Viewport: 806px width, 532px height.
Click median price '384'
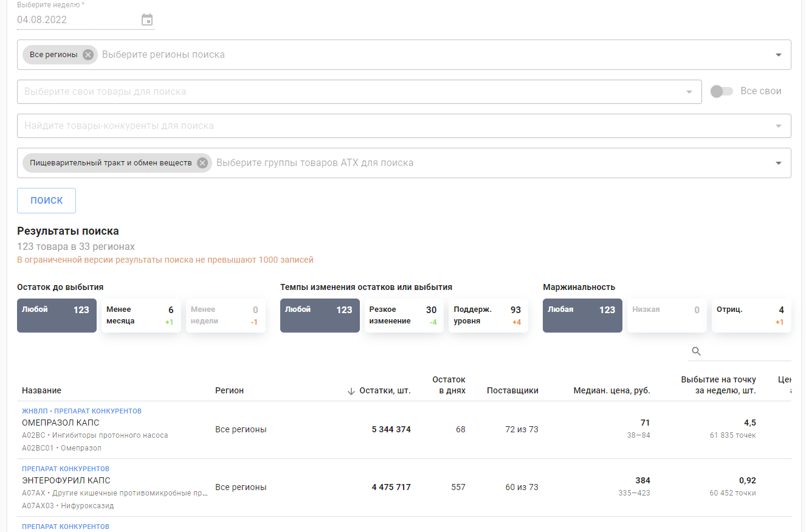[642, 480]
